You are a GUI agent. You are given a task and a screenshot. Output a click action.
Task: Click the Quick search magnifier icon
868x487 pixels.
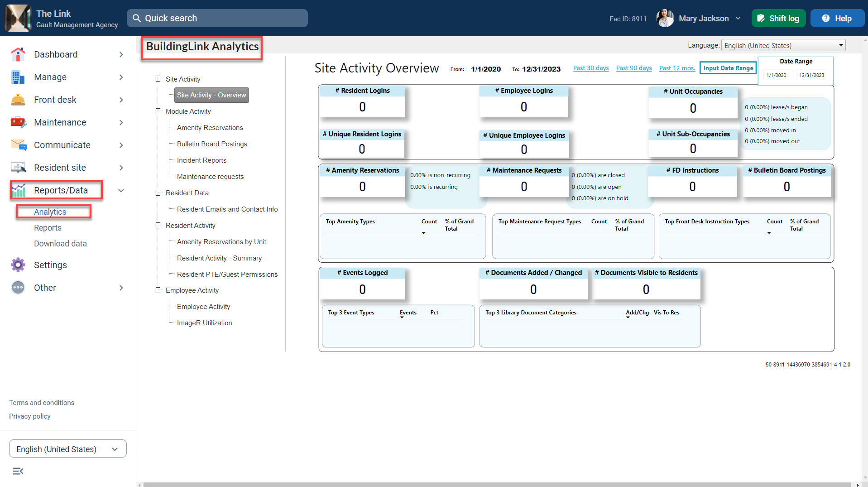137,18
